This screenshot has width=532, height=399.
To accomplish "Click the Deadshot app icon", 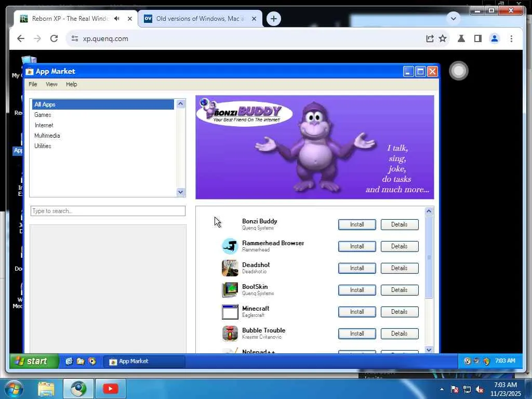I will (x=230, y=268).
